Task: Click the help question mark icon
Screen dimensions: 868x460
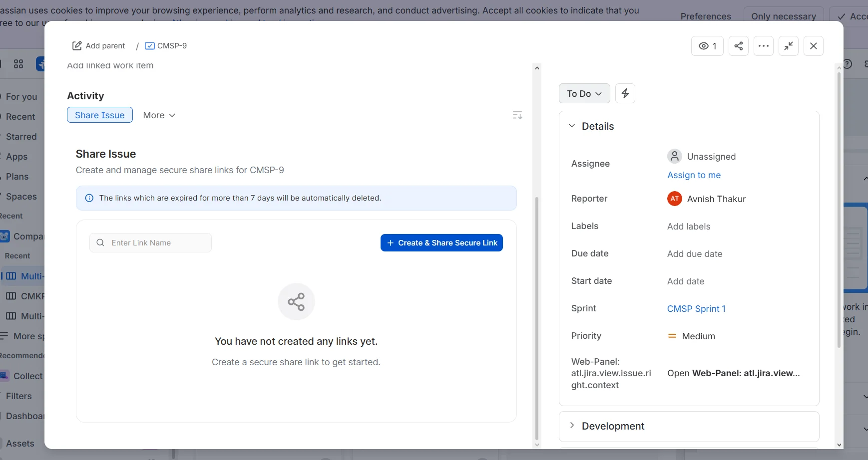Action: [x=848, y=64]
